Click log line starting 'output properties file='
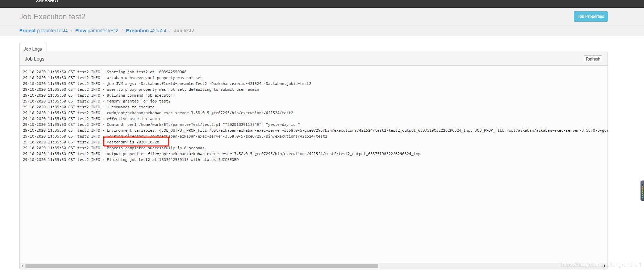This screenshot has width=644, height=271. (222, 154)
